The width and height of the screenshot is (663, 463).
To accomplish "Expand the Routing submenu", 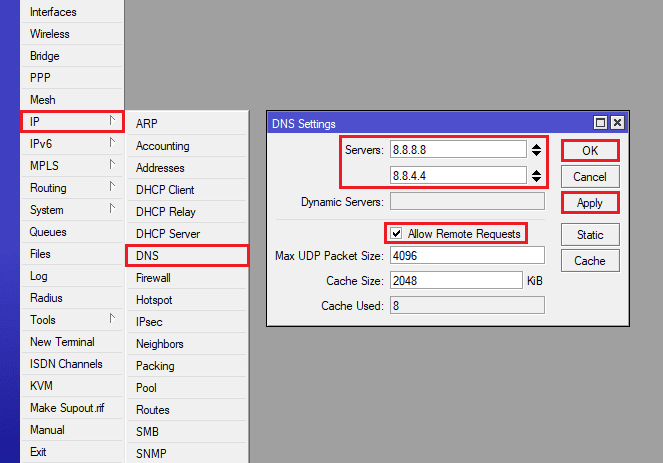I will (x=72, y=188).
